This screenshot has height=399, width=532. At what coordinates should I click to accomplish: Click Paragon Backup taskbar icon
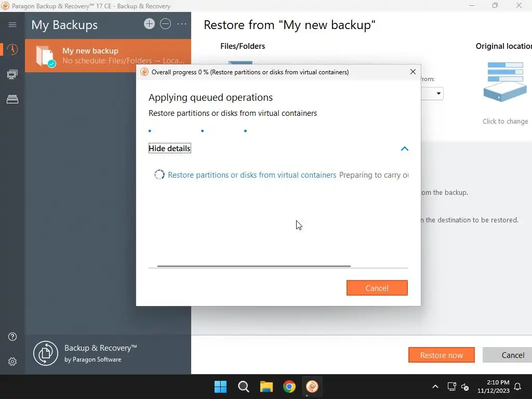[x=312, y=387]
